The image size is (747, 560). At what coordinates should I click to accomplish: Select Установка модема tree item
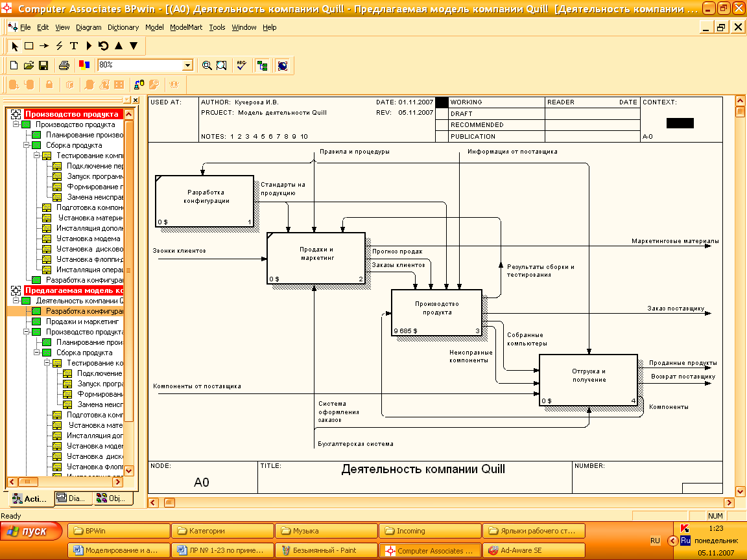click(88, 239)
